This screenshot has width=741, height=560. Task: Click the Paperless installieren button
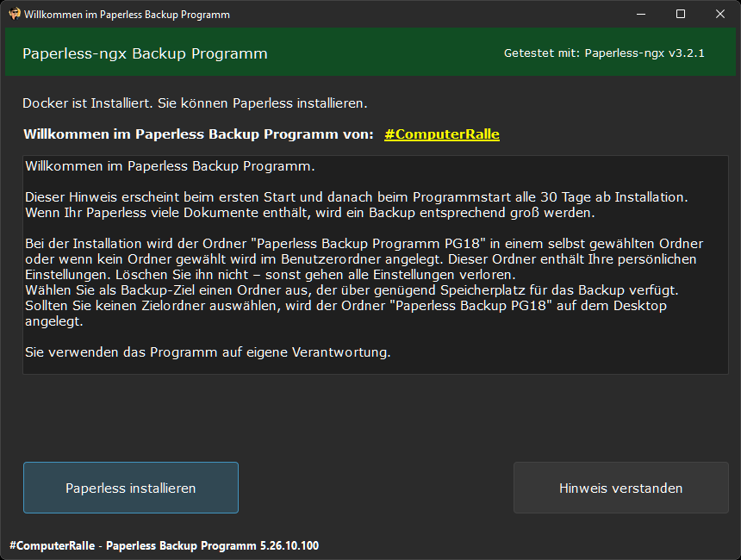131,488
